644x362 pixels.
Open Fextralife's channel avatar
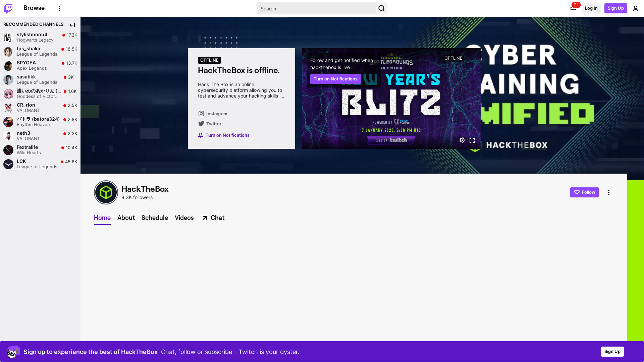[x=8, y=150]
